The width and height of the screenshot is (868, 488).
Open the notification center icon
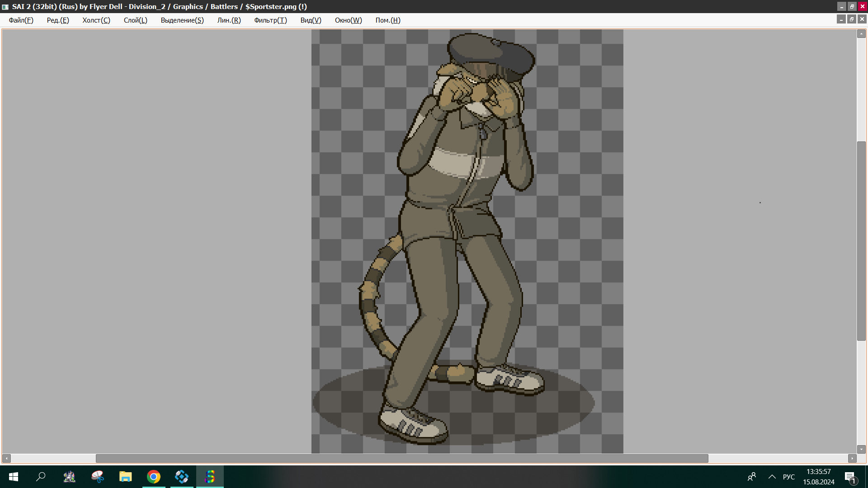pyautogui.click(x=849, y=477)
